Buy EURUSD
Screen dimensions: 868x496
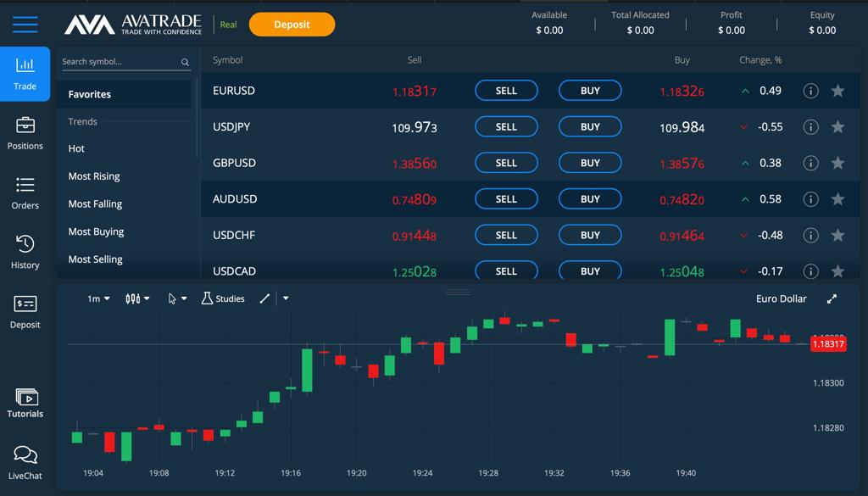point(590,91)
